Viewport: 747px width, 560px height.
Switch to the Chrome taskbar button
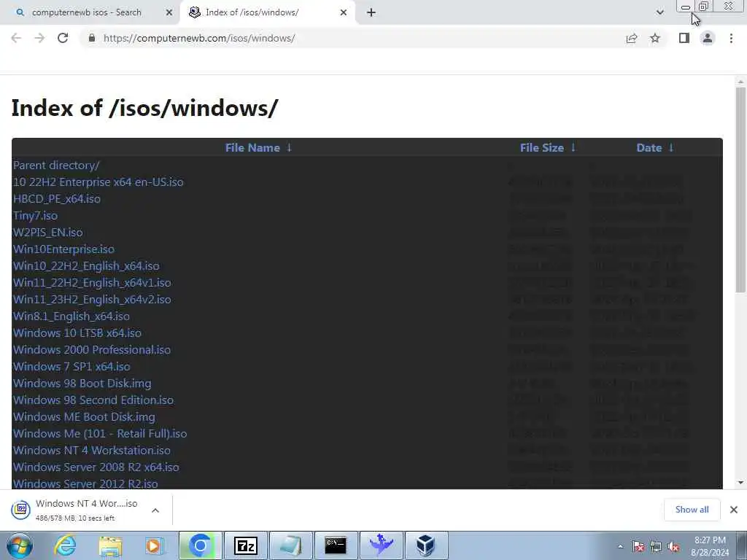click(x=201, y=545)
